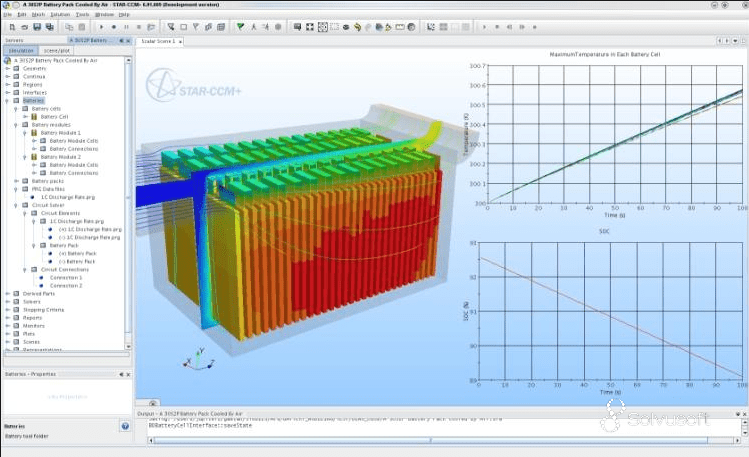Click the Battery Module 1 icon
This screenshot has height=457, width=749.
34,133
